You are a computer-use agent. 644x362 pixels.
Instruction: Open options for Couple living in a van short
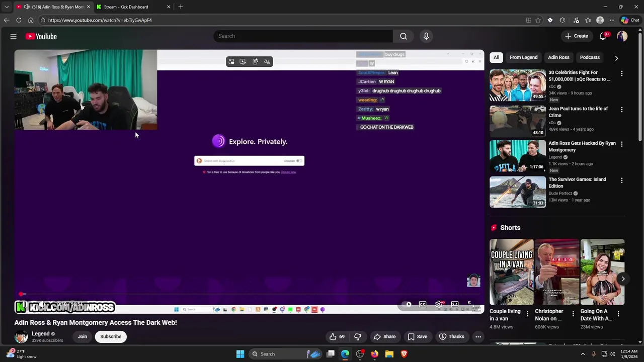527,314
